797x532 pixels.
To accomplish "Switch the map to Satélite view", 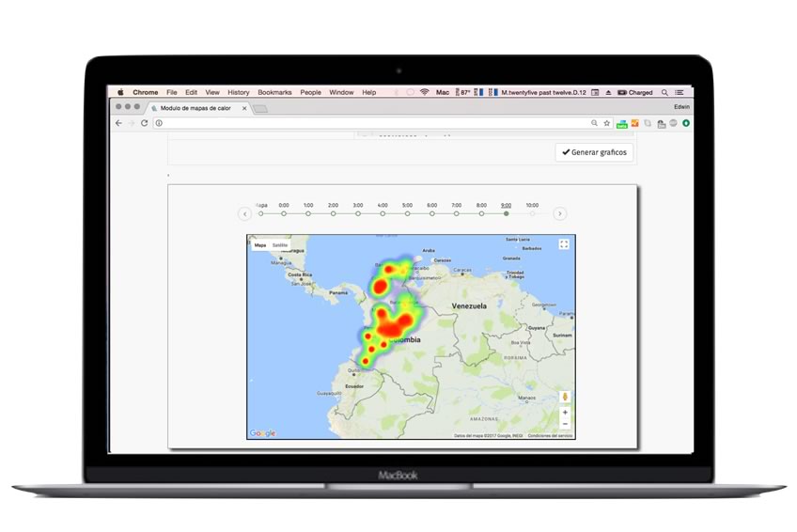I will point(280,244).
